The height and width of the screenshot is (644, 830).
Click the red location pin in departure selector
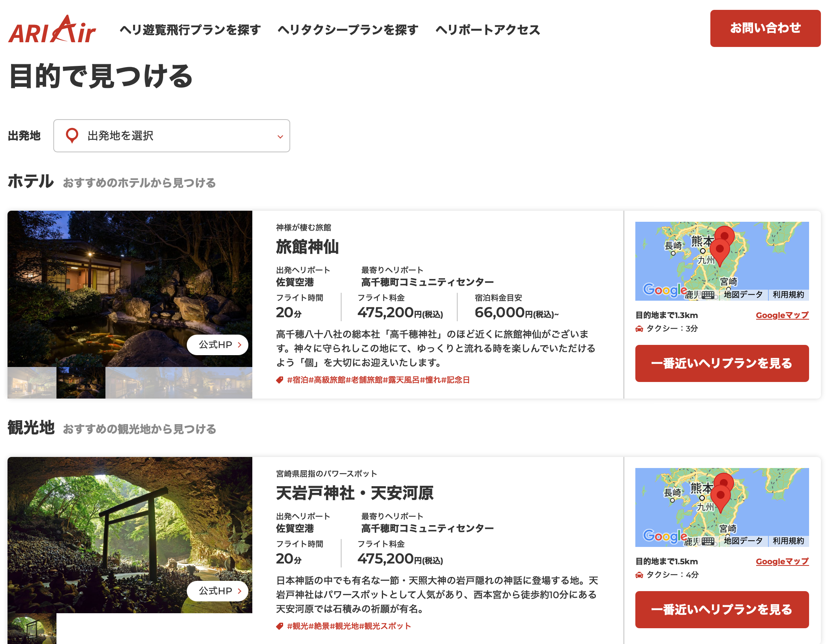72,135
